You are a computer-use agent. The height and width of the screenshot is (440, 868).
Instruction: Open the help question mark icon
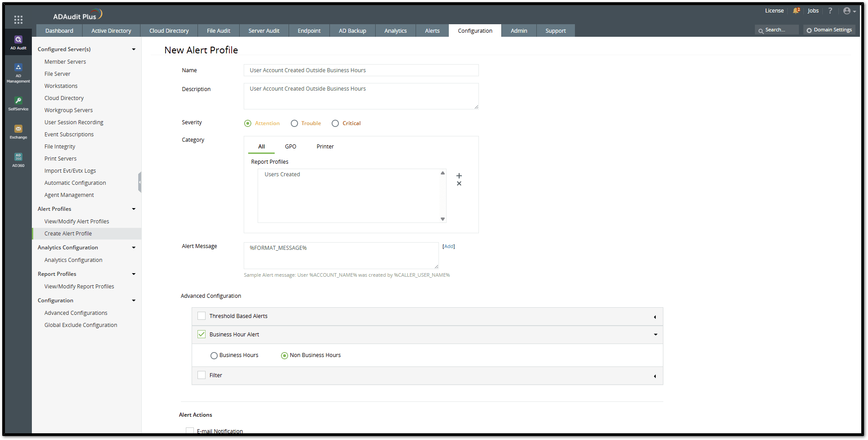pyautogui.click(x=830, y=11)
